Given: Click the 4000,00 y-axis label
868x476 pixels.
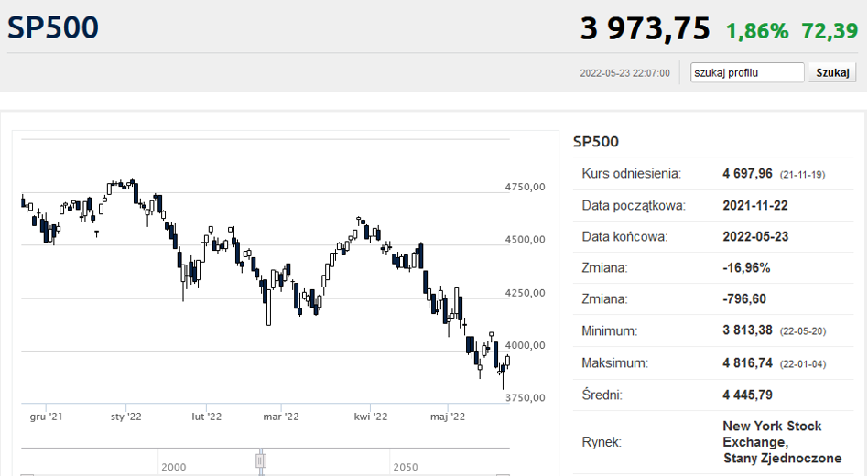Looking at the screenshot, I should click(525, 345).
